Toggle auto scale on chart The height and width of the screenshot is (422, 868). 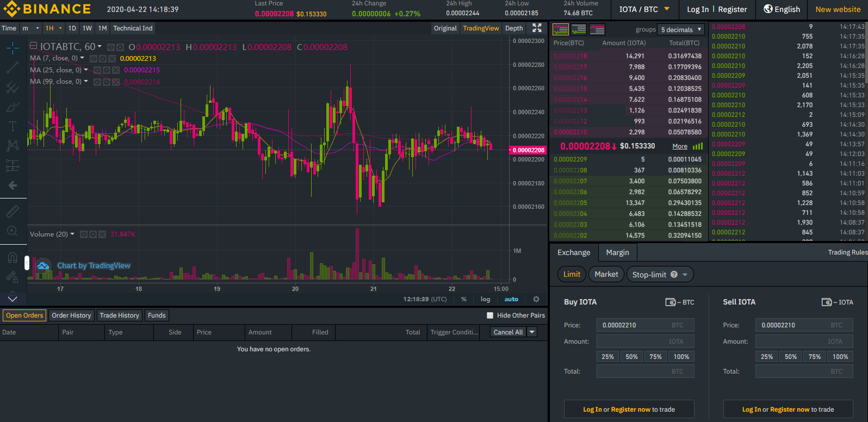click(x=511, y=299)
